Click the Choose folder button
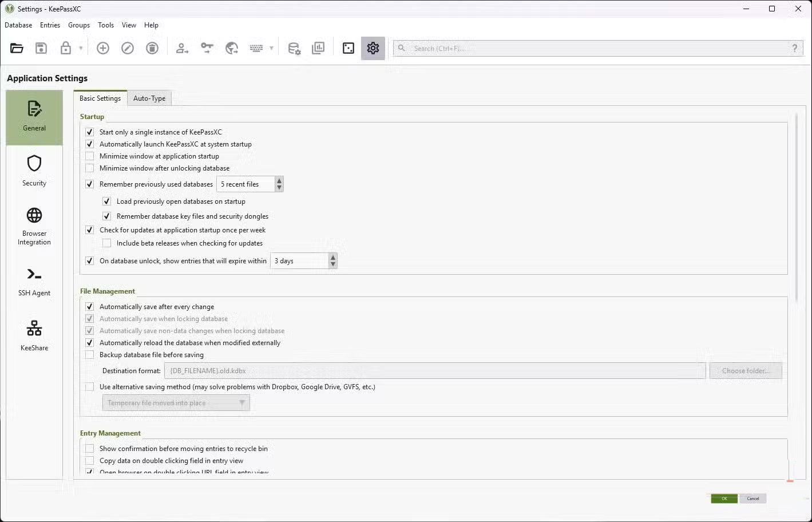The height and width of the screenshot is (522, 812). point(746,370)
